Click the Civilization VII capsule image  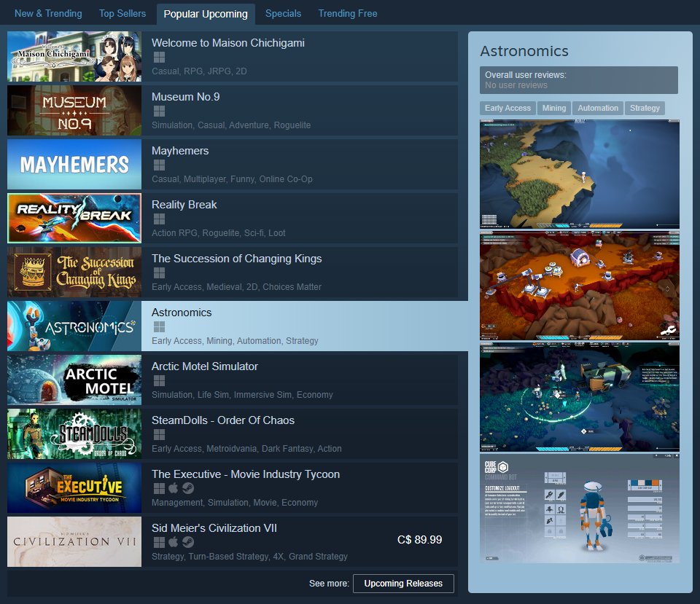click(x=74, y=542)
